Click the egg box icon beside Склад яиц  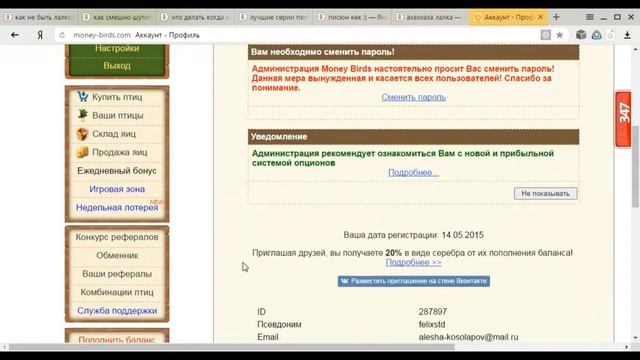click(82, 133)
